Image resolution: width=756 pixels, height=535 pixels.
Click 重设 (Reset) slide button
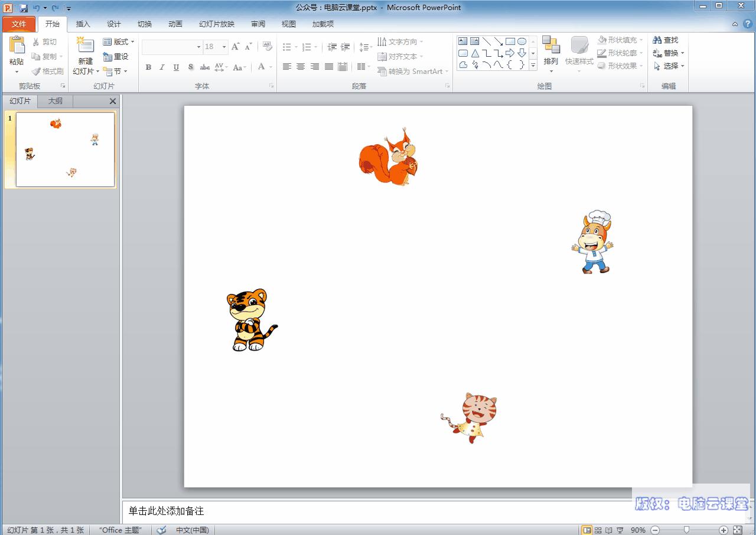coord(115,57)
